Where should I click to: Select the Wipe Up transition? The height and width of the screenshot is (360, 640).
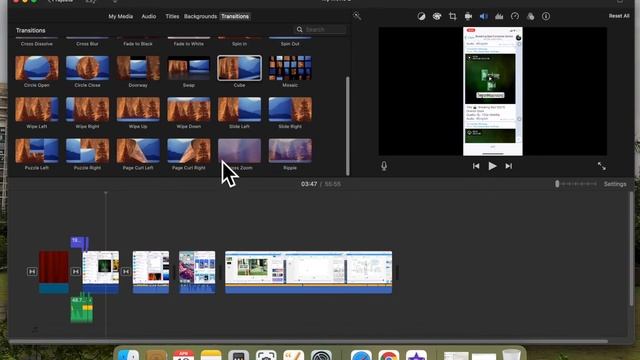138,109
